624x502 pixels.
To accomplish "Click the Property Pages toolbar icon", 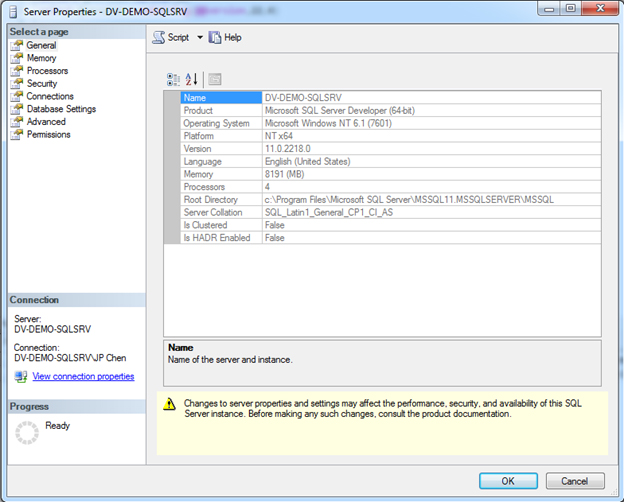I will (214, 79).
